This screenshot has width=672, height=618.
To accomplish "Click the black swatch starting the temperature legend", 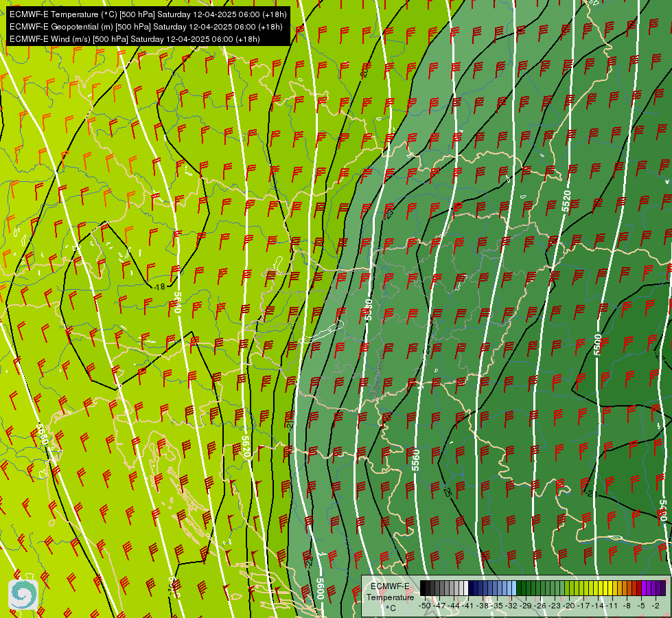I will (423, 588).
